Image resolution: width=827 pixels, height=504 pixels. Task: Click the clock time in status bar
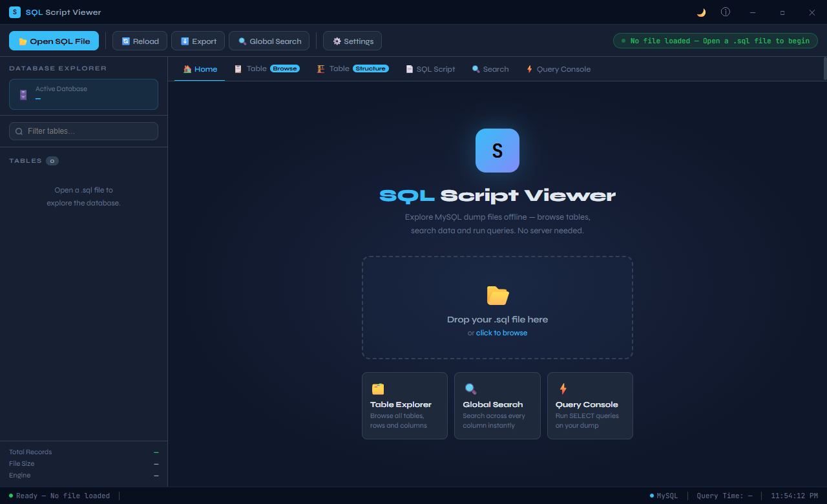point(794,496)
